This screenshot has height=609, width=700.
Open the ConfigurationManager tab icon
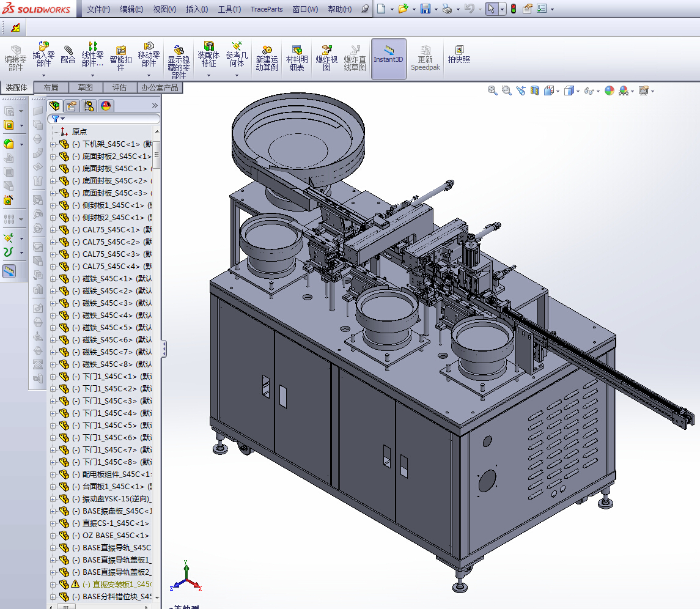(x=89, y=106)
